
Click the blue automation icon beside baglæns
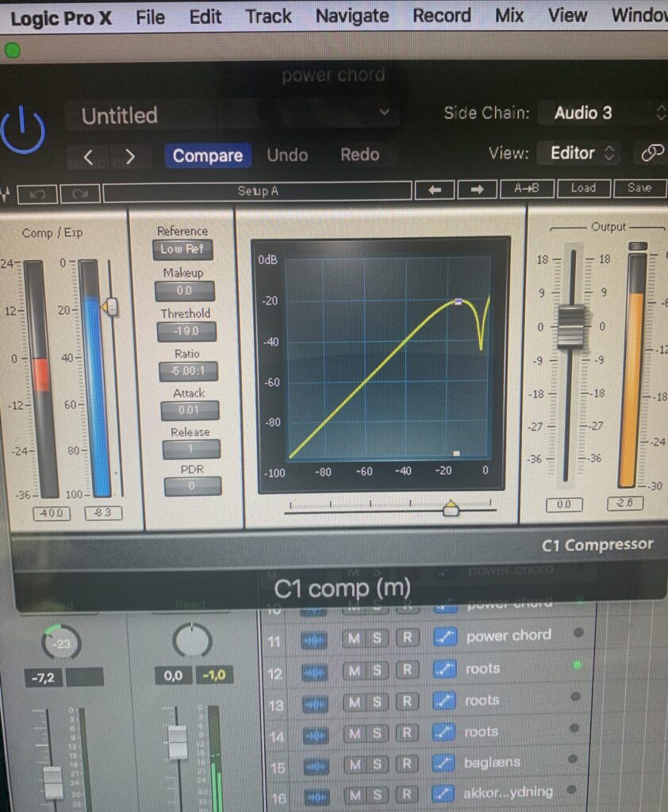(x=443, y=764)
